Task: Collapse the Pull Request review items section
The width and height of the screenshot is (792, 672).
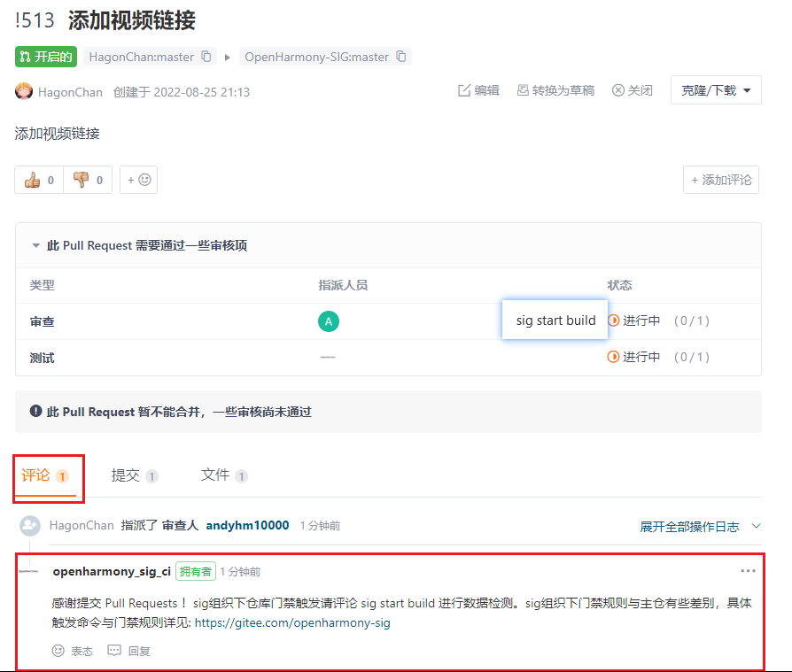Action: point(35,246)
